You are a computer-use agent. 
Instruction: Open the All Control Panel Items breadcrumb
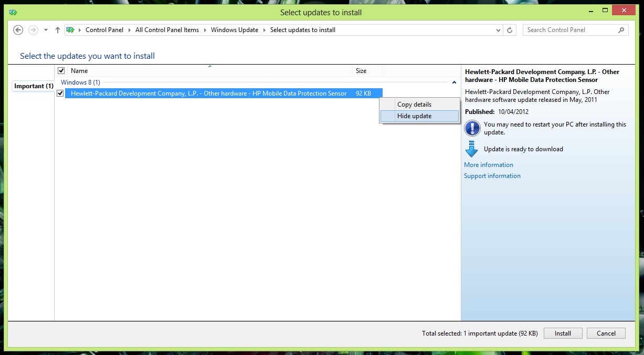click(167, 30)
